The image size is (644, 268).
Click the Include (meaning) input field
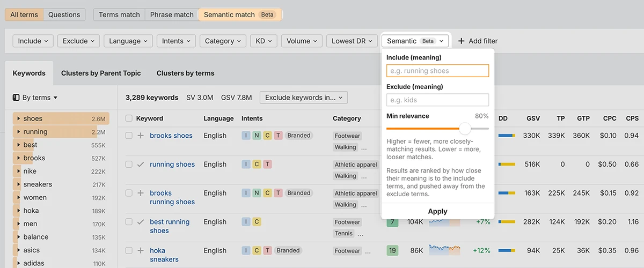[x=437, y=71]
